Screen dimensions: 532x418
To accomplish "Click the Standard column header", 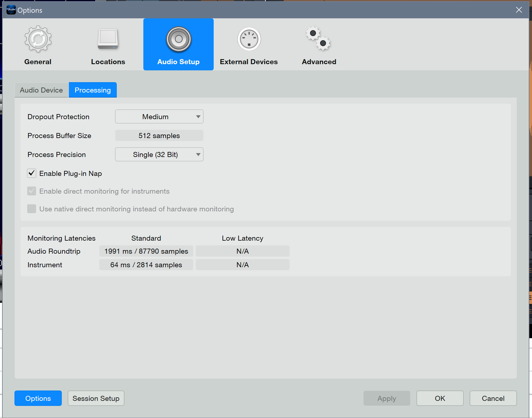I will 146,238.
